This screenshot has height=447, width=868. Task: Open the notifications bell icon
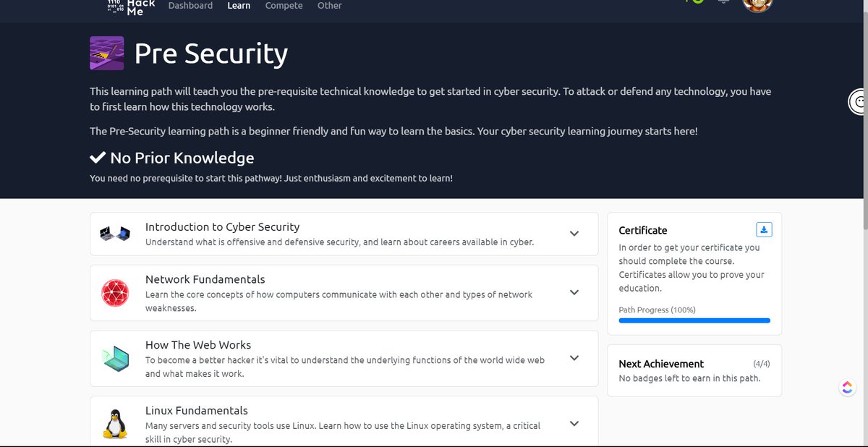pos(723,2)
